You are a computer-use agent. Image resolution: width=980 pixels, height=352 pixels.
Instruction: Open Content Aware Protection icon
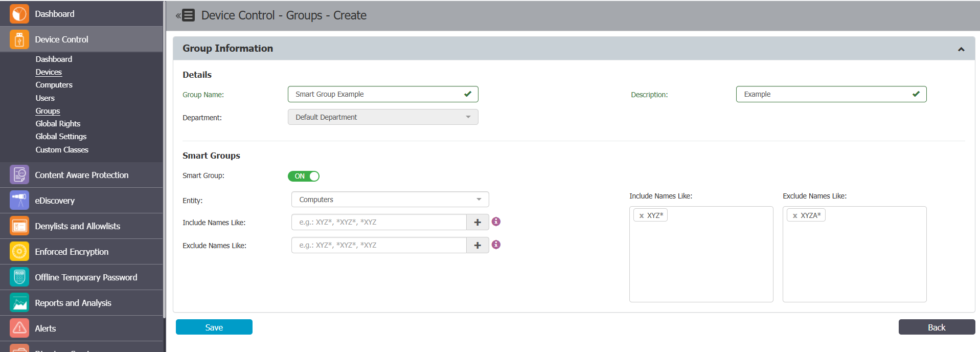click(19, 175)
